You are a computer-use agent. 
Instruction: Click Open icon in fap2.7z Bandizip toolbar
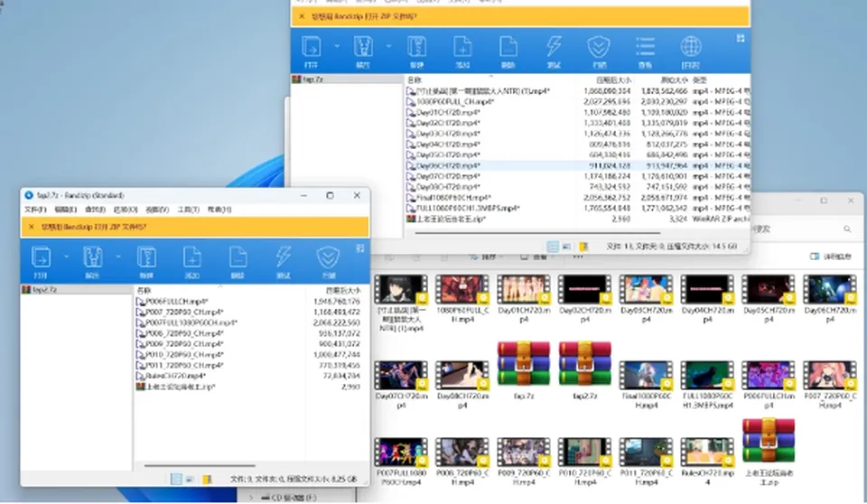(41, 257)
